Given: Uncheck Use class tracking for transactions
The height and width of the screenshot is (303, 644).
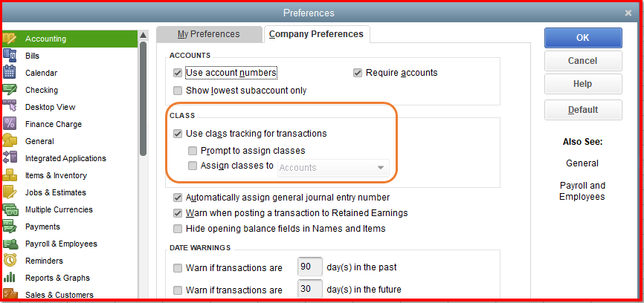Looking at the screenshot, I should coord(178,134).
